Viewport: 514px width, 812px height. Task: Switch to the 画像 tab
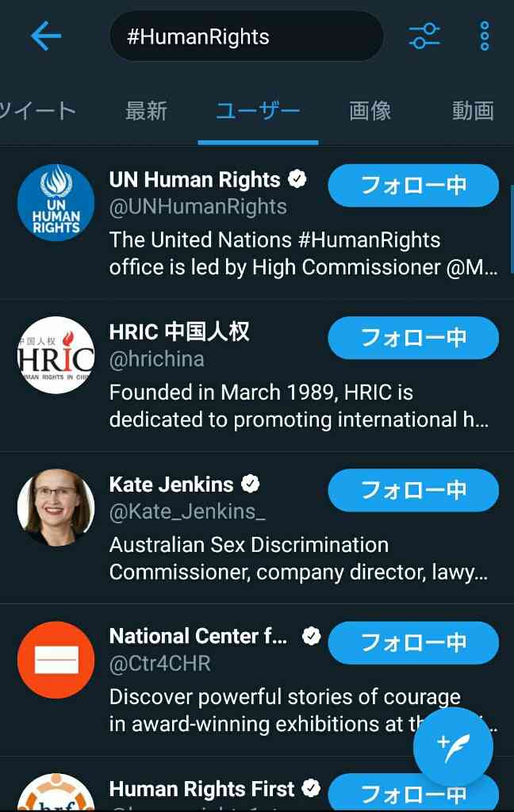point(370,111)
